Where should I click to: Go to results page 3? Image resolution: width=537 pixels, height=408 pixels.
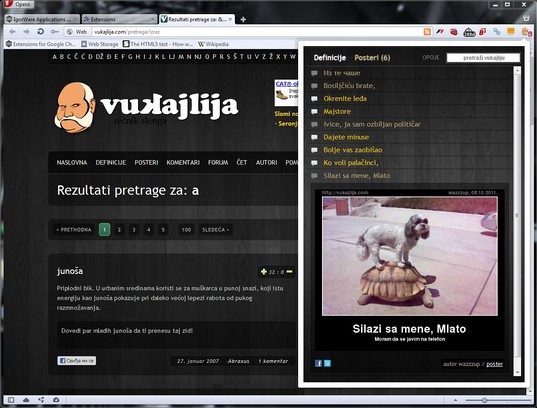[x=134, y=230]
